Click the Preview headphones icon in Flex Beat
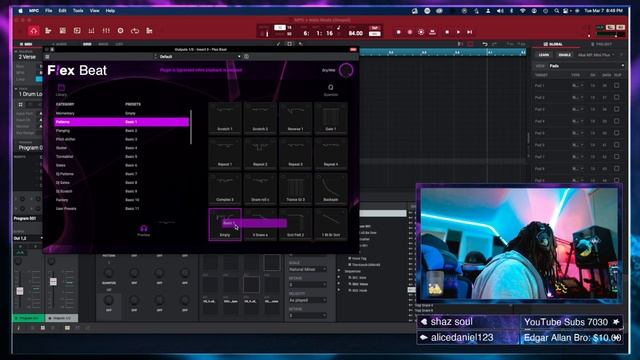 point(144,228)
